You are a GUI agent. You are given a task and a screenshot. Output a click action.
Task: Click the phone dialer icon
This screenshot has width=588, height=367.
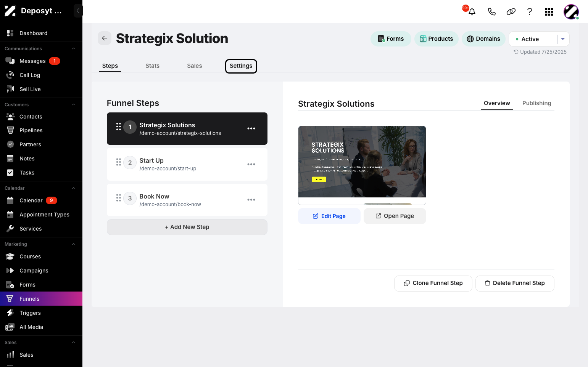click(492, 12)
